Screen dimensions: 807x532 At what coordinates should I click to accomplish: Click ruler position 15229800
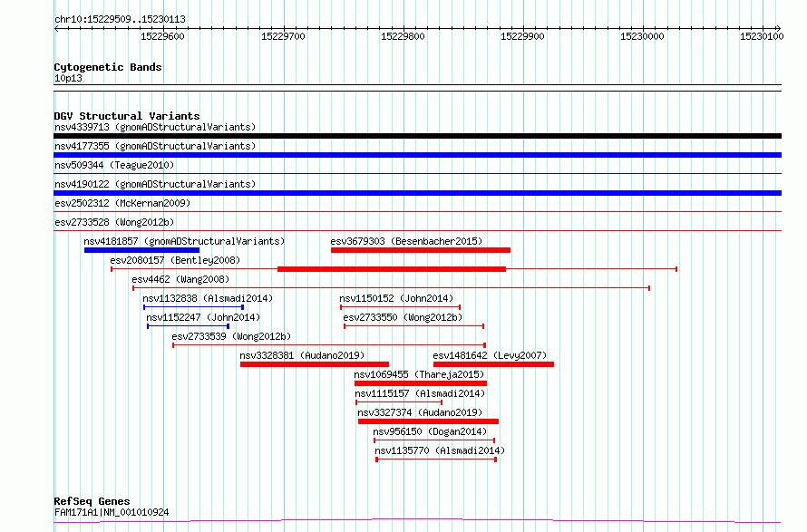coord(403,36)
